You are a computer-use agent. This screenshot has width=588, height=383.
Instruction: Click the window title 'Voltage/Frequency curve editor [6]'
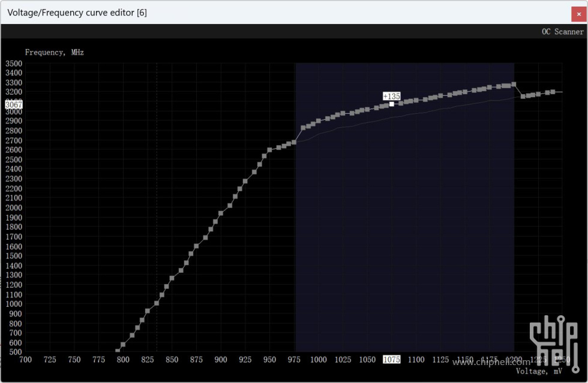click(77, 13)
